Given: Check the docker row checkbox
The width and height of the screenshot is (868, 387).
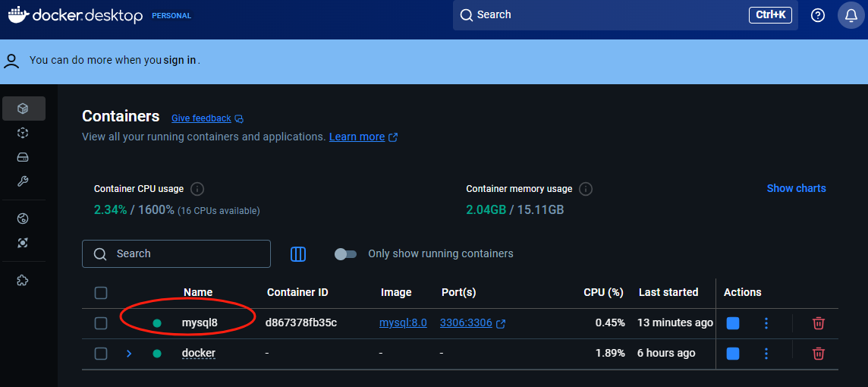Looking at the screenshot, I should coord(101,353).
